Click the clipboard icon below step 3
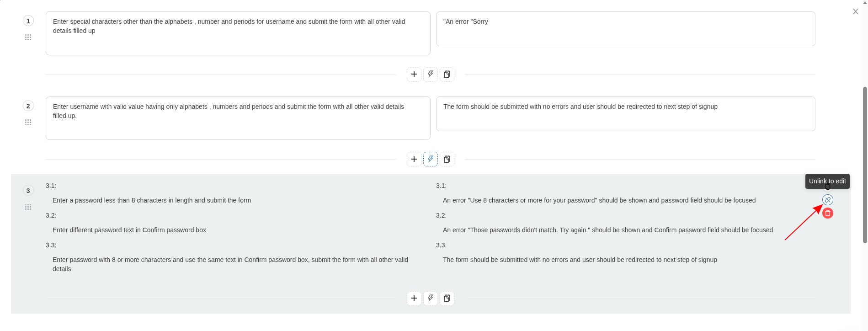Image resolution: width=868 pixels, height=331 pixels. point(447,299)
